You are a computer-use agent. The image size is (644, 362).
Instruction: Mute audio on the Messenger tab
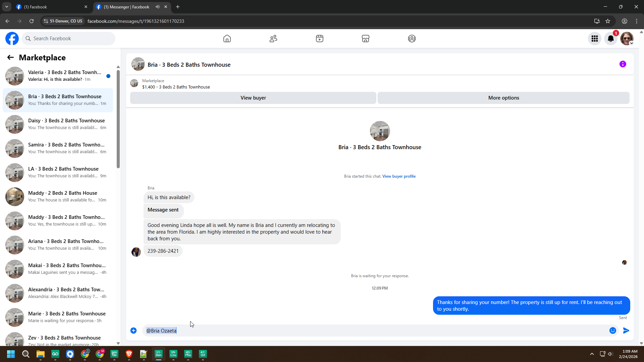click(x=158, y=7)
